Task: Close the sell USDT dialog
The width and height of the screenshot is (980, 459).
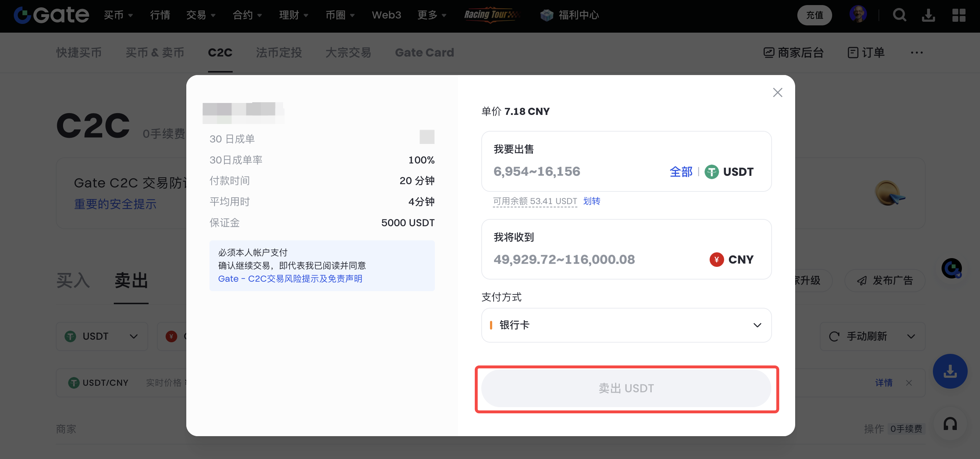Action: click(777, 92)
